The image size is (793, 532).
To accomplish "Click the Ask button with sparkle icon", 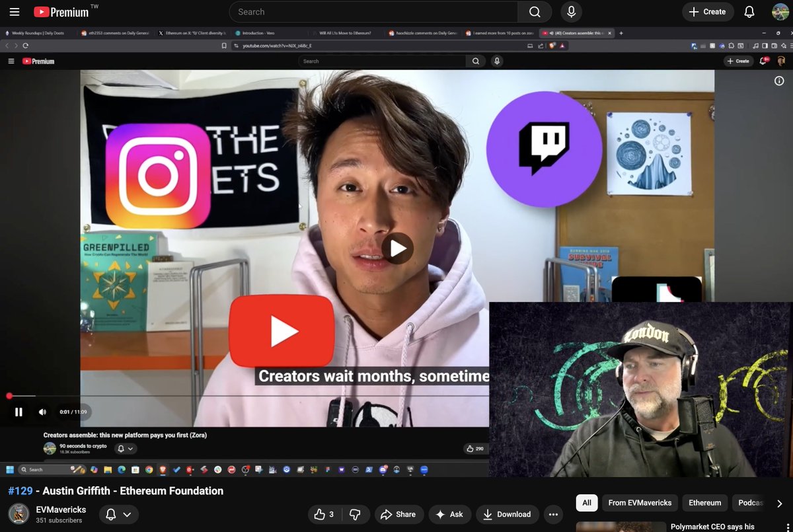I will 449,514.
